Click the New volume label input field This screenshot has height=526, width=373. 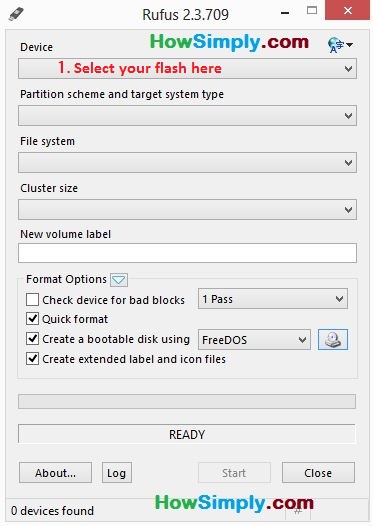tap(187, 253)
